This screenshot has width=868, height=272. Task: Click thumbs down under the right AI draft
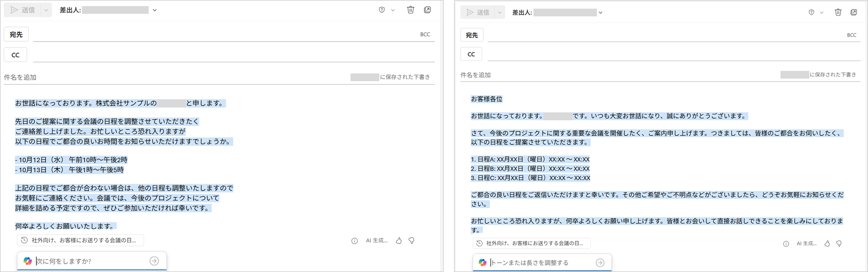point(839,243)
